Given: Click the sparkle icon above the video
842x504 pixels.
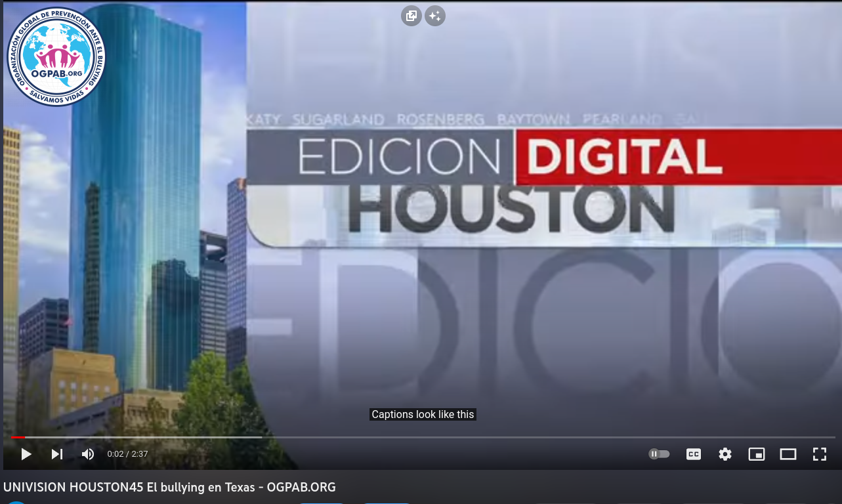Looking at the screenshot, I should click(435, 16).
